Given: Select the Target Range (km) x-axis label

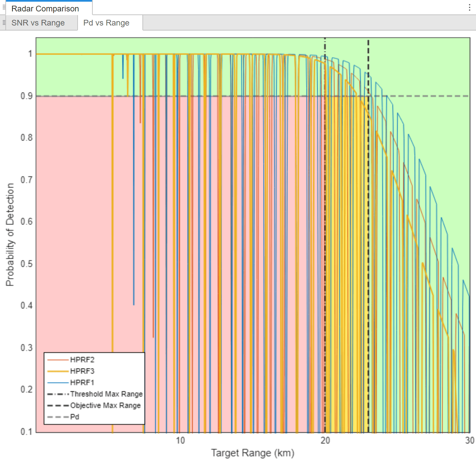Looking at the screenshot, I should coord(252,453).
